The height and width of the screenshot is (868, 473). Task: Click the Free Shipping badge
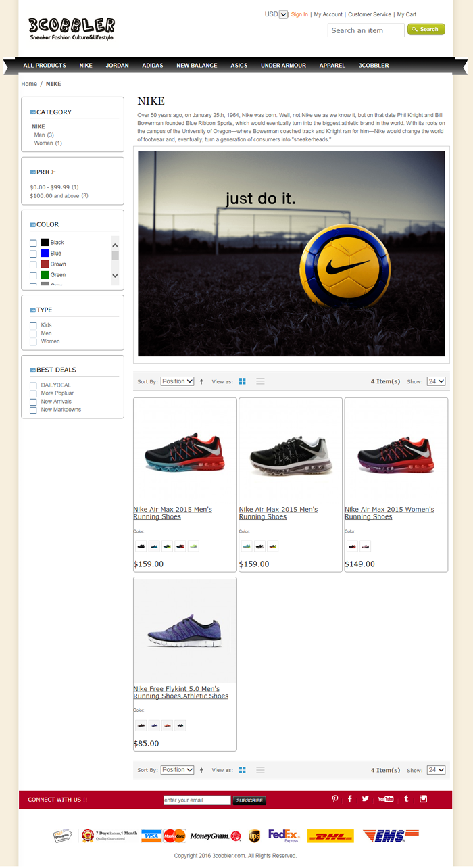click(63, 836)
